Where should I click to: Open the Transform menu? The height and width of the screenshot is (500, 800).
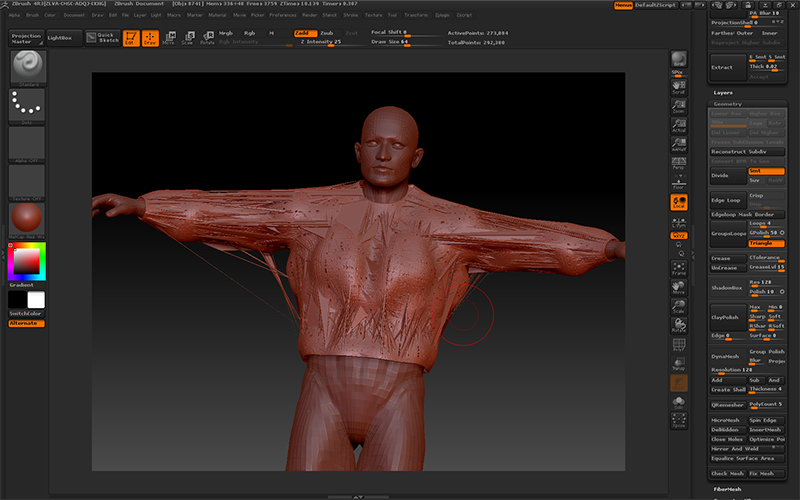pyautogui.click(x=416, y=15)
